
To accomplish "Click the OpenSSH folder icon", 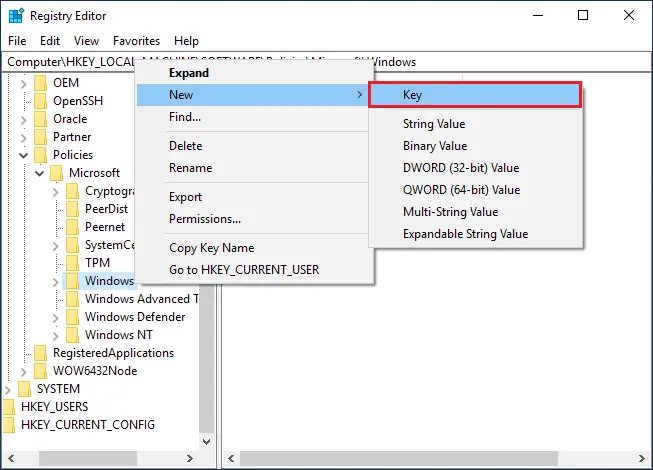I will pos(40,101).
